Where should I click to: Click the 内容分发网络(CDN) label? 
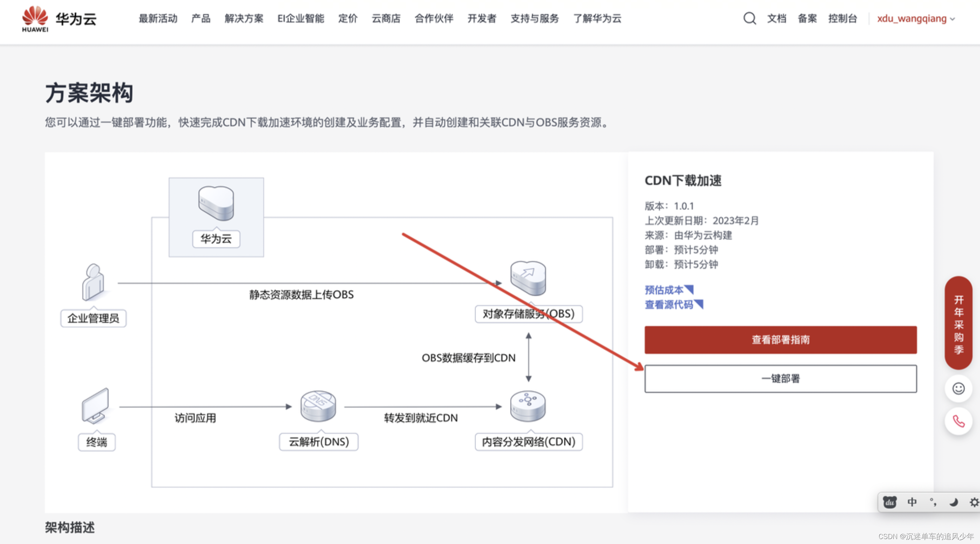click(x=528, y=442)
